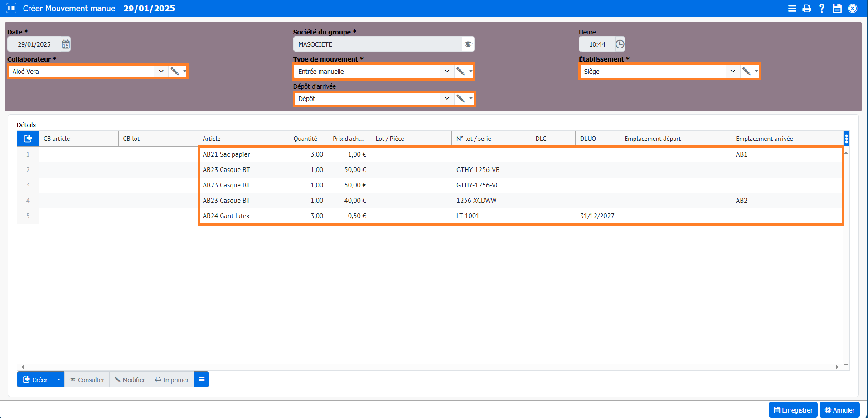Open the date calendar picker icon
The width and height of the screenshot is (868, 418).
pos(66,44)
